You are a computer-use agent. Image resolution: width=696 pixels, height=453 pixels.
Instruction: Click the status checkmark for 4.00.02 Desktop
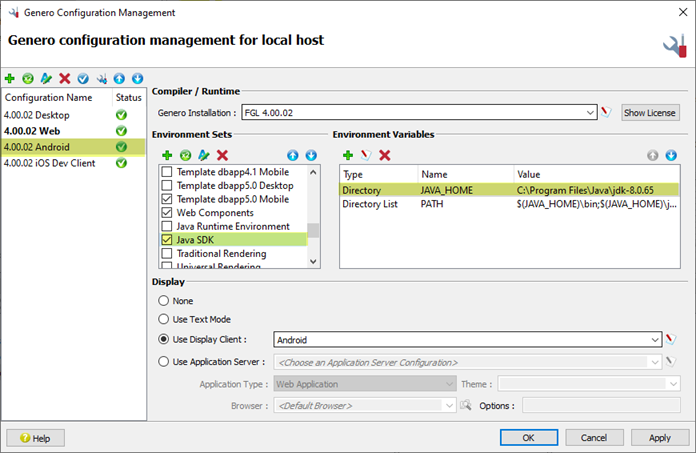[x=121, y=115]
